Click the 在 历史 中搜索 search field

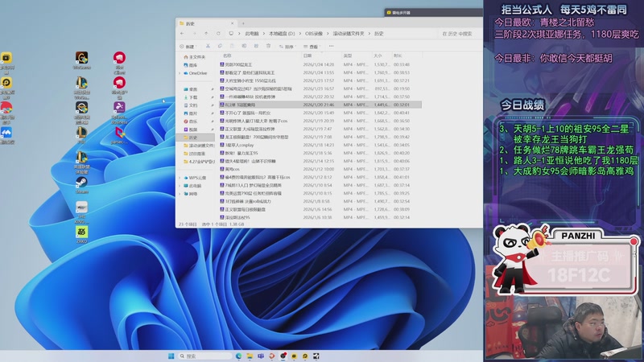(x=459, y=34)
